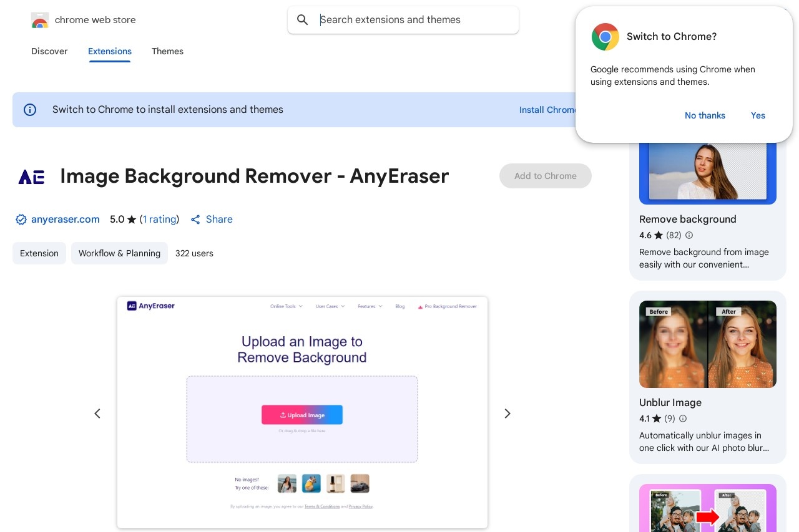The height and width of the screenshot is (532, 799).
Task: Click the 4.6 rating on Remove background
Action: tap(645, 235)
